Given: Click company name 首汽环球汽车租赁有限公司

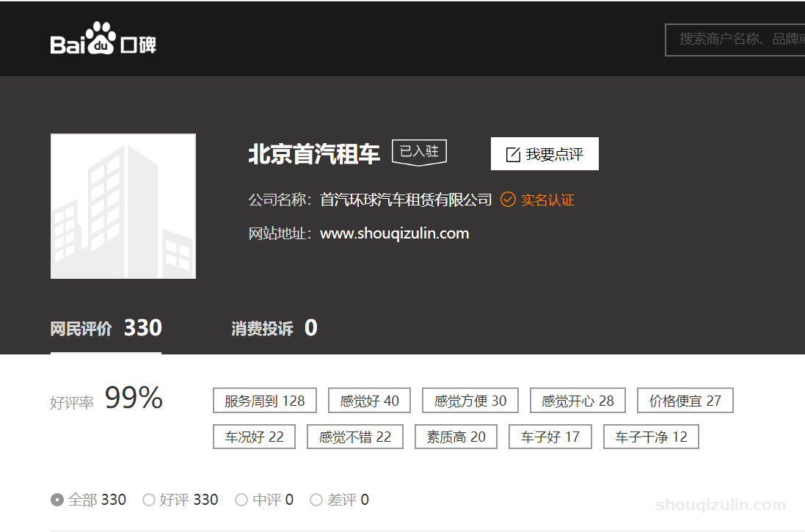Looking at the screenshot, I should (x=406, y=200).
